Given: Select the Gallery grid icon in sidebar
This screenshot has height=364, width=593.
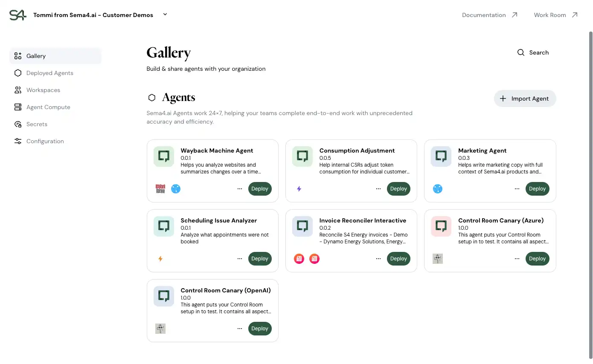Looking at the screenshot, I should 17,55.
